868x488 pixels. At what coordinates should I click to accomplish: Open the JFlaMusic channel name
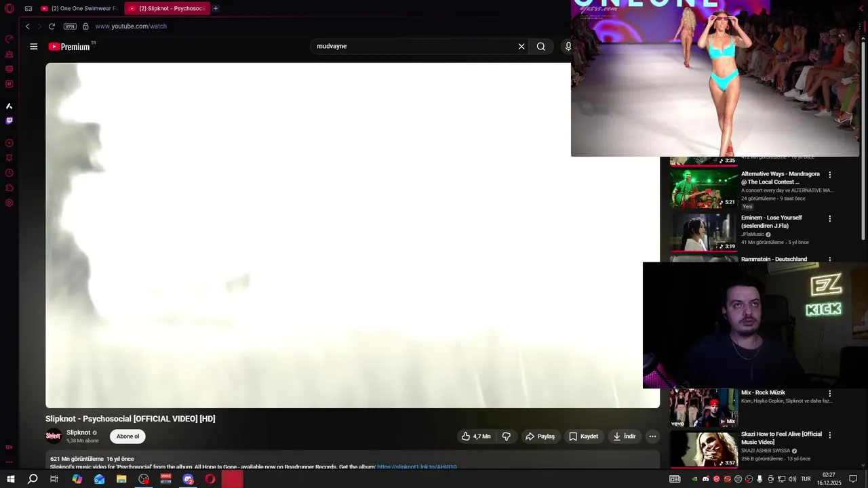coord(753,235)
